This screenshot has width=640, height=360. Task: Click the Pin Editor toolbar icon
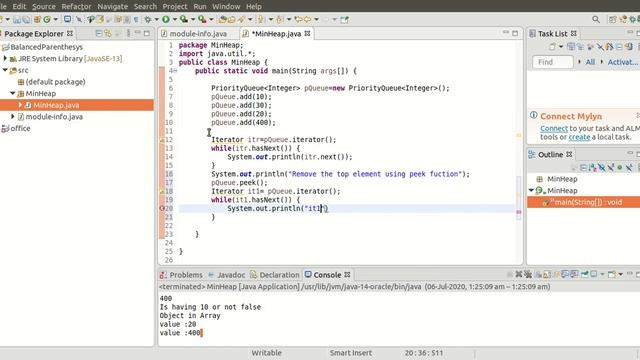pyautogui.click(x=344, y=20)
